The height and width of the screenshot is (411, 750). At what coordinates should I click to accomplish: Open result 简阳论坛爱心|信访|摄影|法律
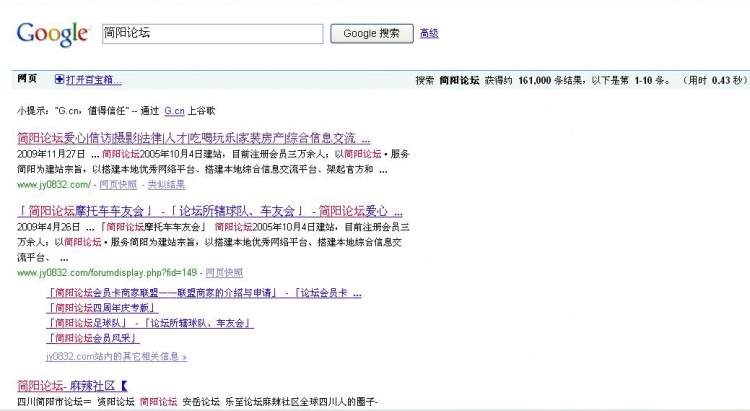pos(193,139)
